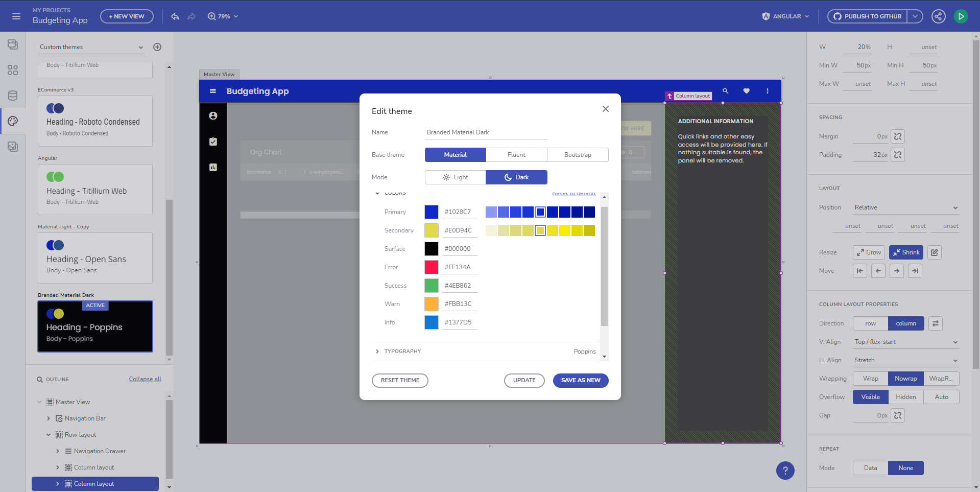
Task: Select the Fluent base theme tab
Action: (x=516, y=154)
